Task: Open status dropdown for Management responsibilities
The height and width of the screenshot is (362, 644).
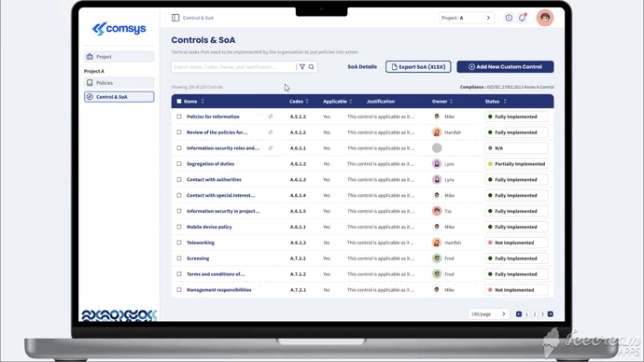Action: (516, 290)
